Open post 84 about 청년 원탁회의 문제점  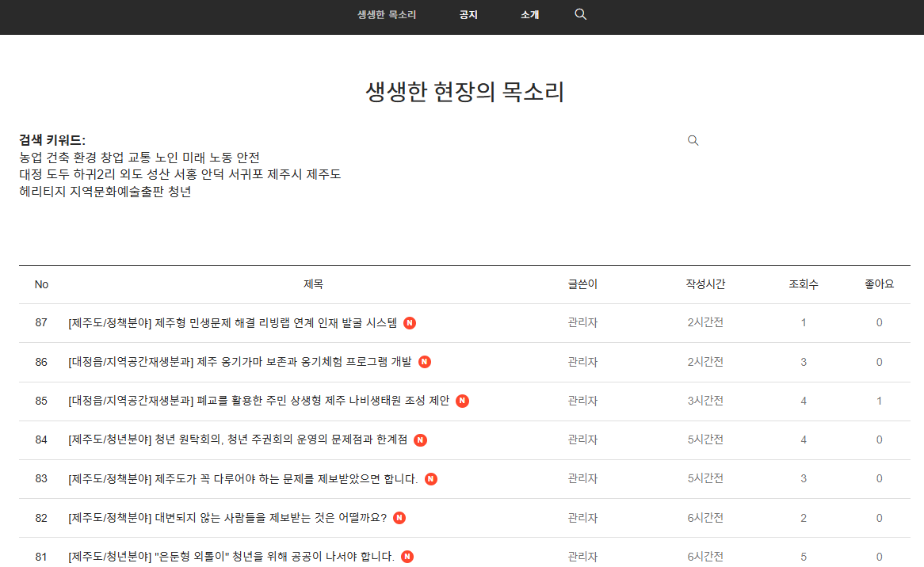click(238, 440)
